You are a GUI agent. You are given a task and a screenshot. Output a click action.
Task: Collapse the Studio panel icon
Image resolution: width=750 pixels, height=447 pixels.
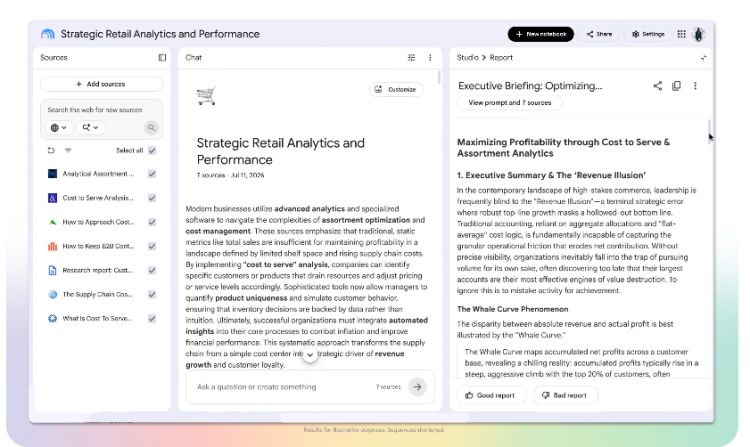tap(704, 57)
